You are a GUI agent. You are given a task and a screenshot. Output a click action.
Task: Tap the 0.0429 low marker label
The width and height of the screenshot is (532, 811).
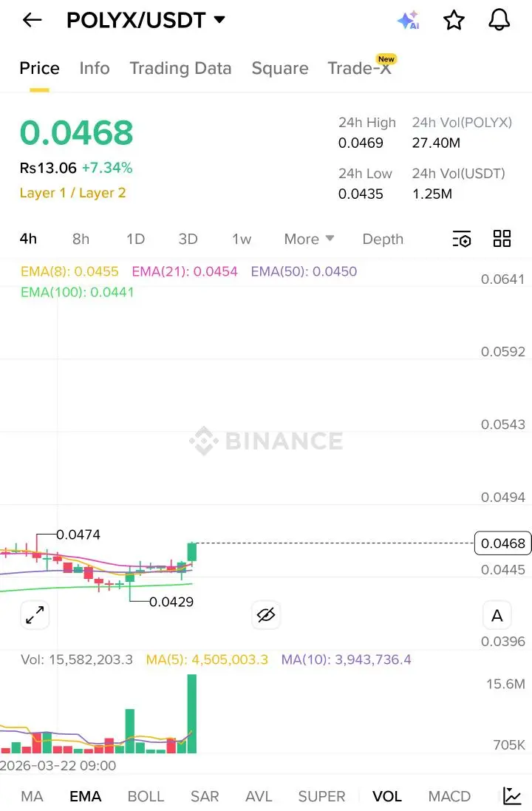[171, 602]
